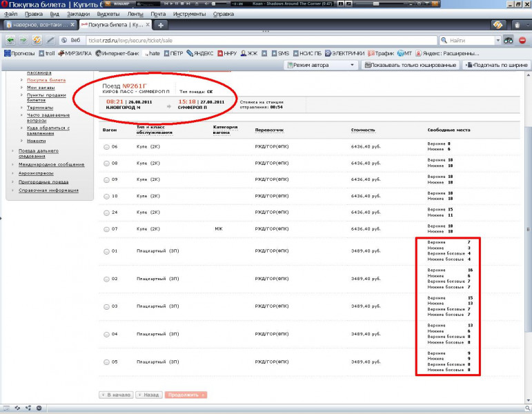Open the Режим автора dropdown
This screenshot has width=532, height=414.
click(x=321, y=65)
